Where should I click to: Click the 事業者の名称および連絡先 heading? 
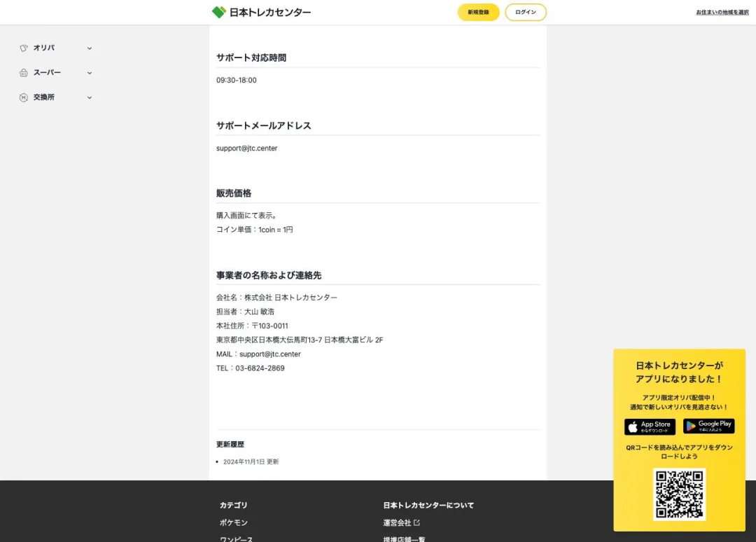point(269,275)
